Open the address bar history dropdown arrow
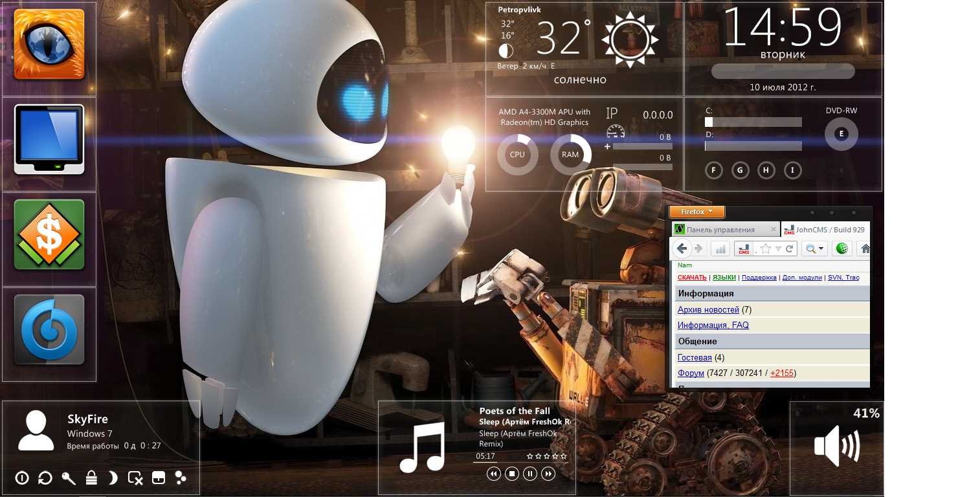The width and height of the screenshot is (980, 497). coord(779,248)
